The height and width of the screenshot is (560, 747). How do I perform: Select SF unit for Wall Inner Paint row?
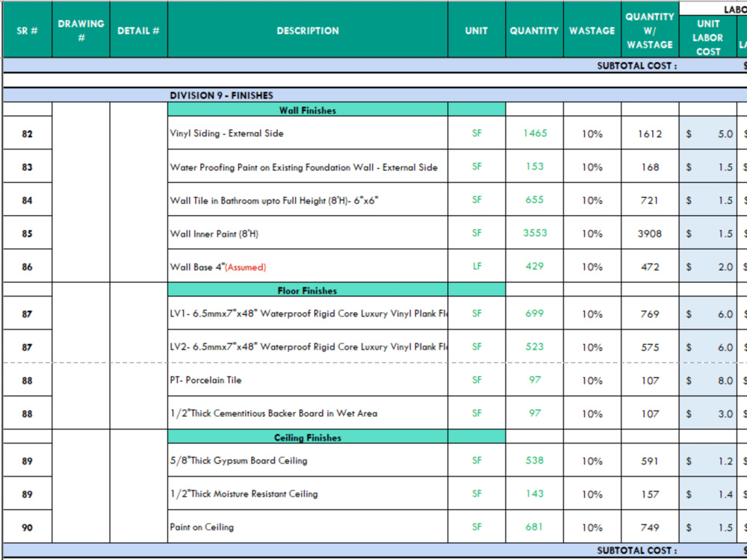click(x=477, y=233)
